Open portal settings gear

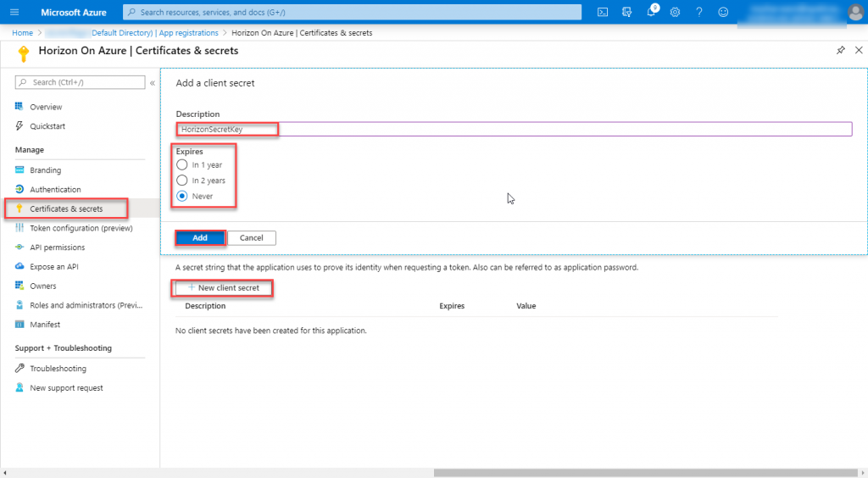click(675, 12)
